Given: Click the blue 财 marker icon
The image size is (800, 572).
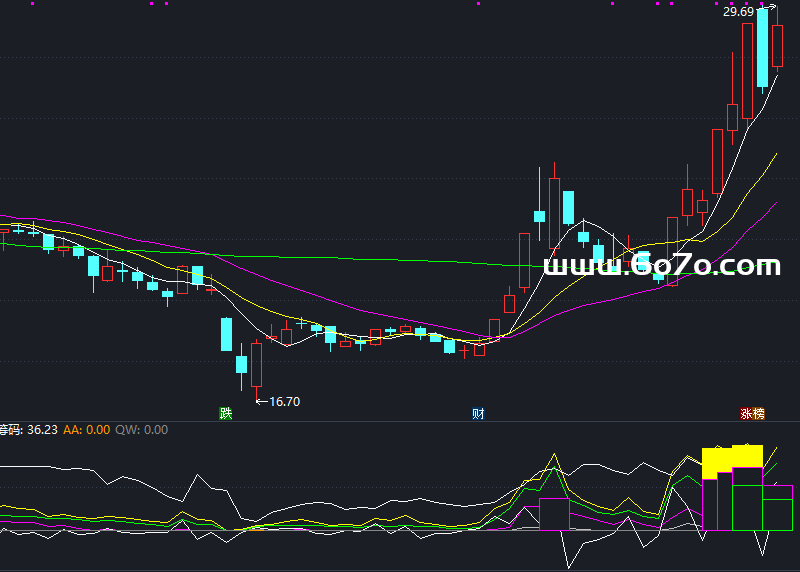Looking at the screenshot, I should pos(478,413).
